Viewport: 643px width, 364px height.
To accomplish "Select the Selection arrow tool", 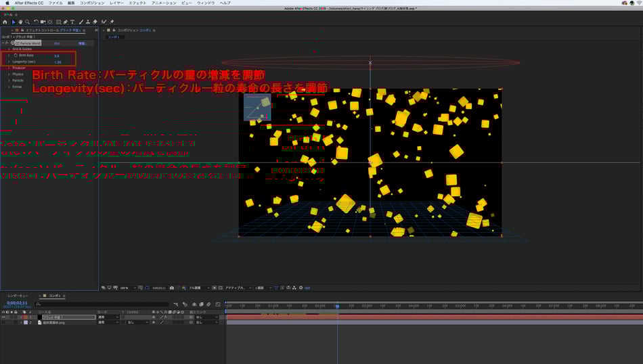I will point(13,22).
